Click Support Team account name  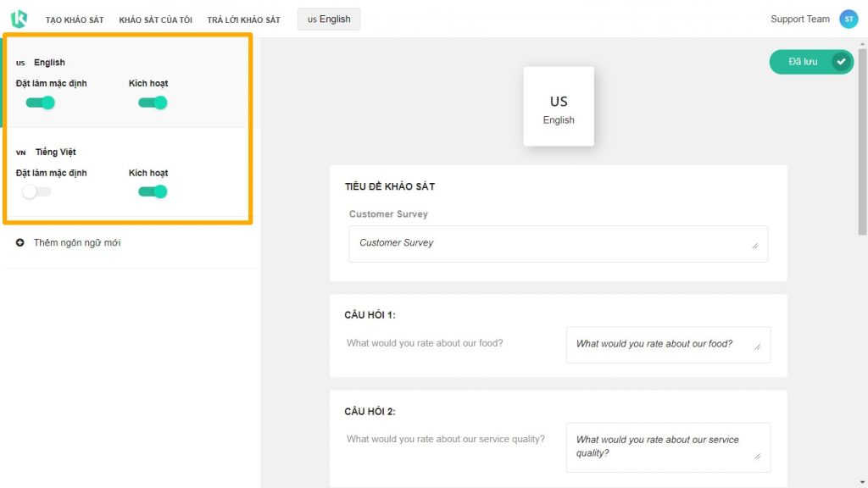800,19
